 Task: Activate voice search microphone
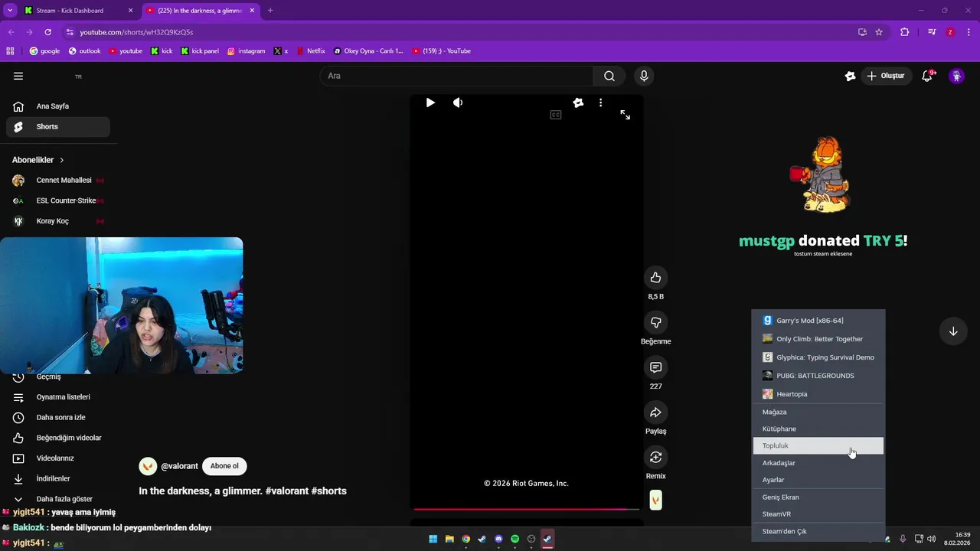tap(644, 76)
